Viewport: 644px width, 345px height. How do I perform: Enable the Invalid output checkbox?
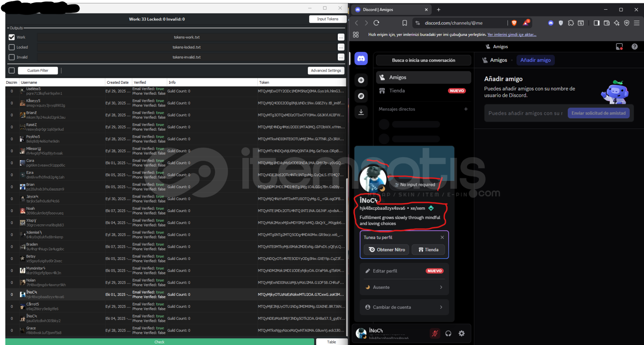click(x=12, y=57)
